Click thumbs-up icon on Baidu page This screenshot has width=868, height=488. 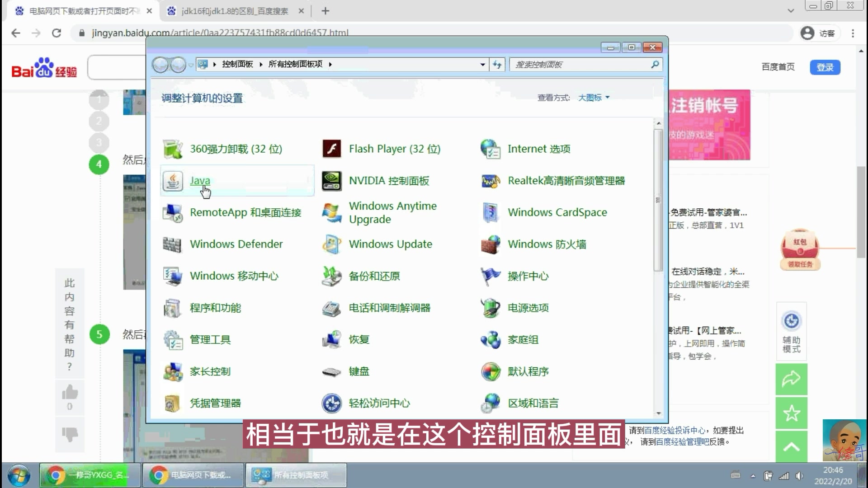coord(70,392)
